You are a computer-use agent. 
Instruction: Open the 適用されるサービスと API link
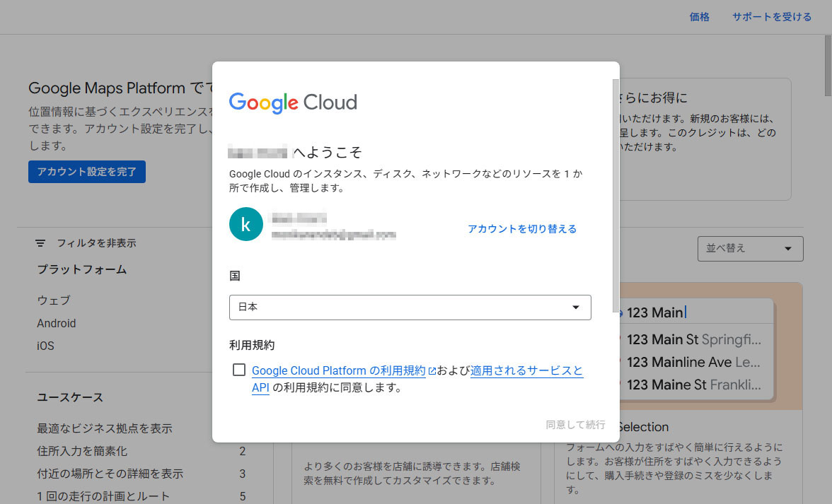[x=526, y=371]
